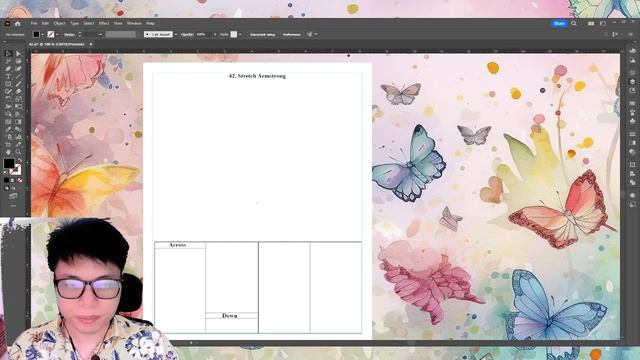Select the Type tool
Viewport: 640px width, 360px height.
click(x=8, y=76)
